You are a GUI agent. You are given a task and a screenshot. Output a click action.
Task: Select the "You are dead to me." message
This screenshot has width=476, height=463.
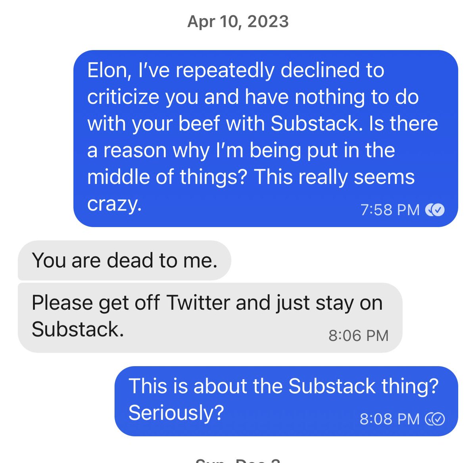pyautogui.click(x=124, y=260)
